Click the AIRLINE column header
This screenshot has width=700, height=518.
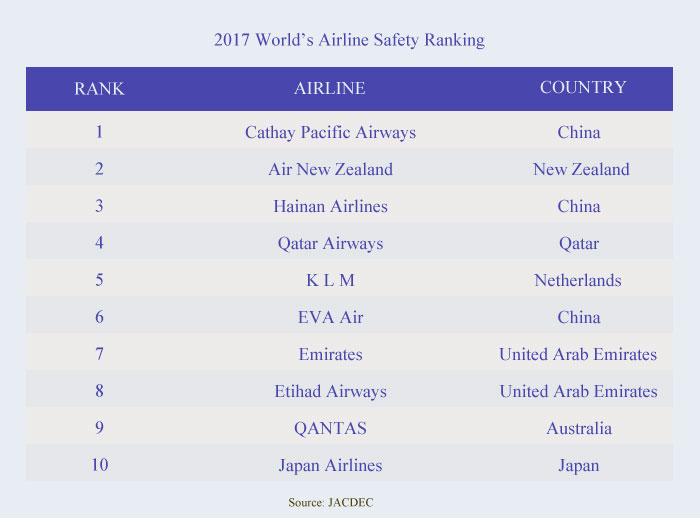pos(330,88)
